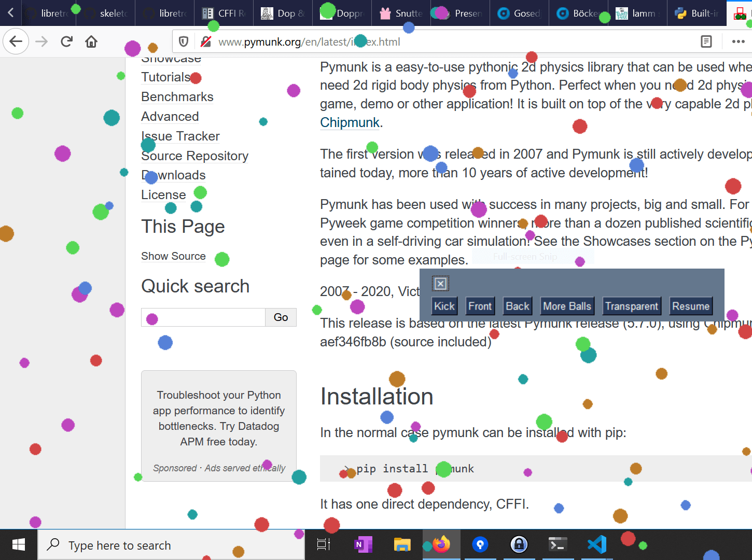Open the Benchmarks sidebar link

tap(177, 97)
